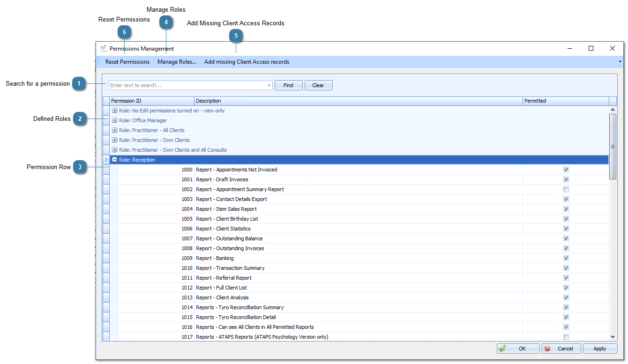Toggle Permitted for Outstanding Balance report

point(566,238)
